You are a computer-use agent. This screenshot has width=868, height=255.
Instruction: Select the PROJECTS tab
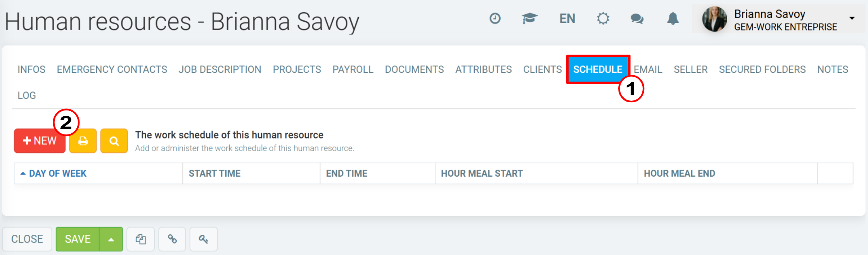coord(297,69)
